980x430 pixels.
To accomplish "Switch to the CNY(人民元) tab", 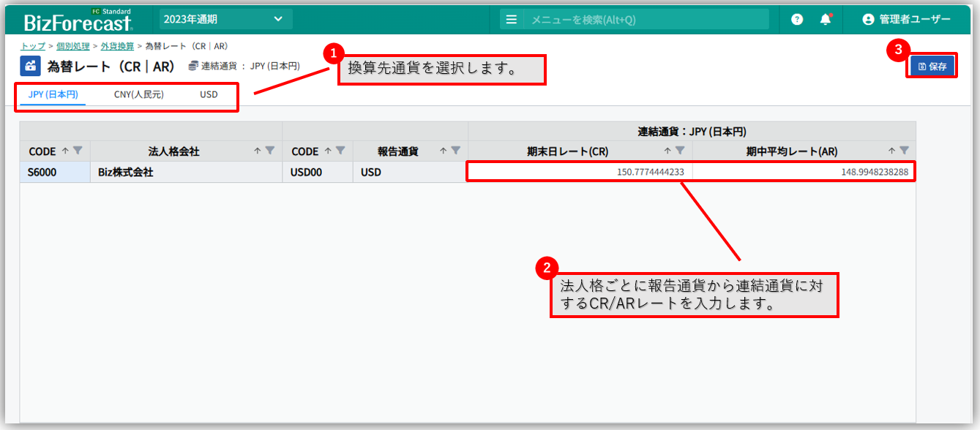I will (x=138, y=94).
